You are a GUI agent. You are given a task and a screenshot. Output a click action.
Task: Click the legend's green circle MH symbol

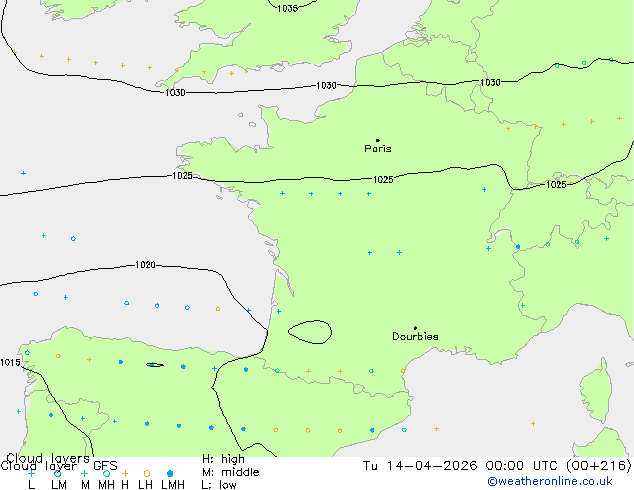tap(106, 473)
